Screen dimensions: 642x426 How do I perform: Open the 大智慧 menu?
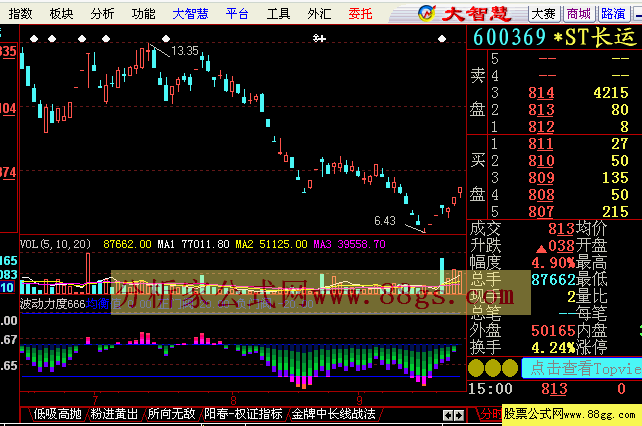tap(190, 14)
